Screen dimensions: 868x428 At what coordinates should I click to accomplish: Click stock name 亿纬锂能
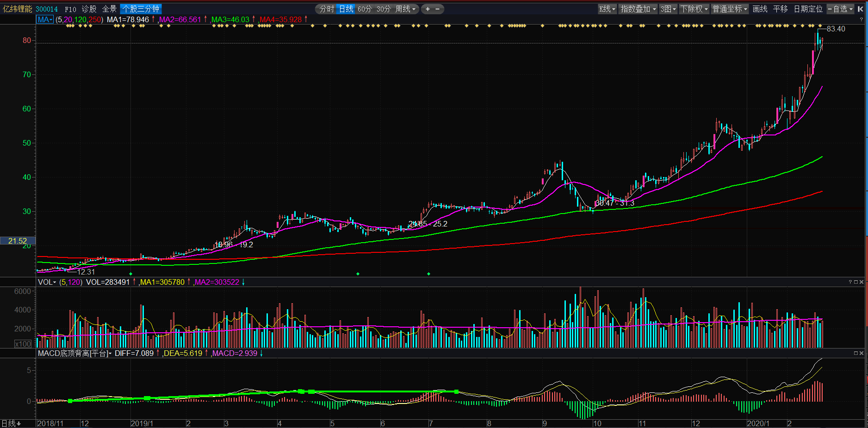point(18,9)
